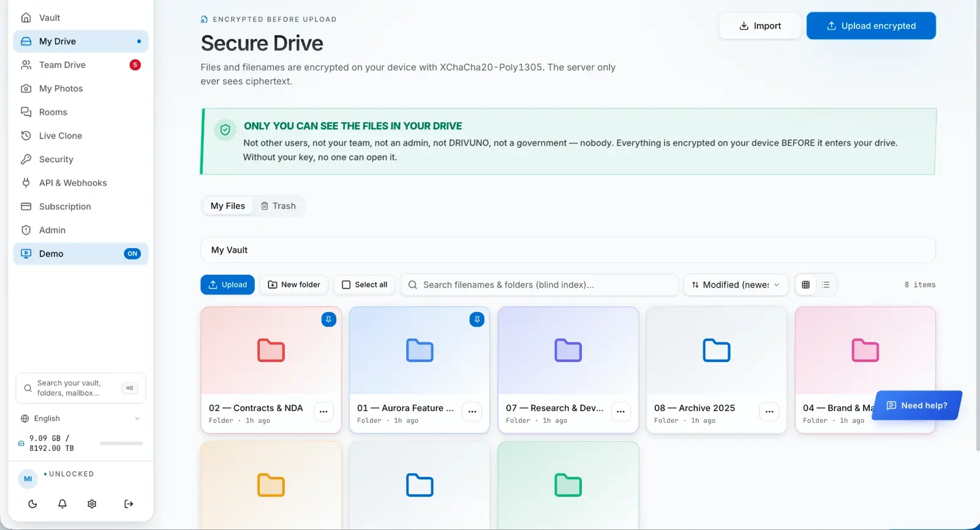
Task: Click the '08 — Archive 2025' folder name
Action: [x=695, y=408]
